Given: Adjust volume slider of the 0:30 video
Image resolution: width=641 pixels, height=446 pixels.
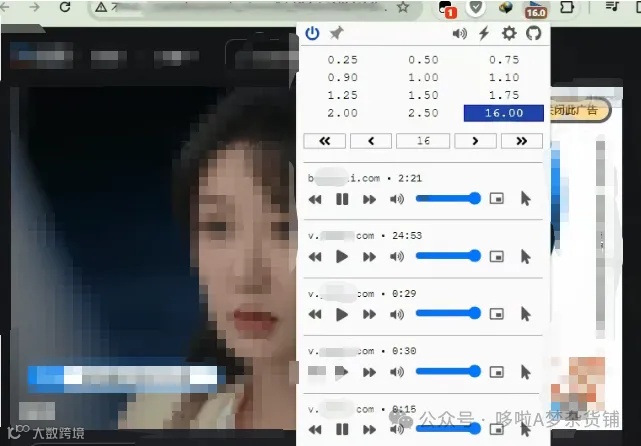Looking at the screenshot, I should [448, 372].
